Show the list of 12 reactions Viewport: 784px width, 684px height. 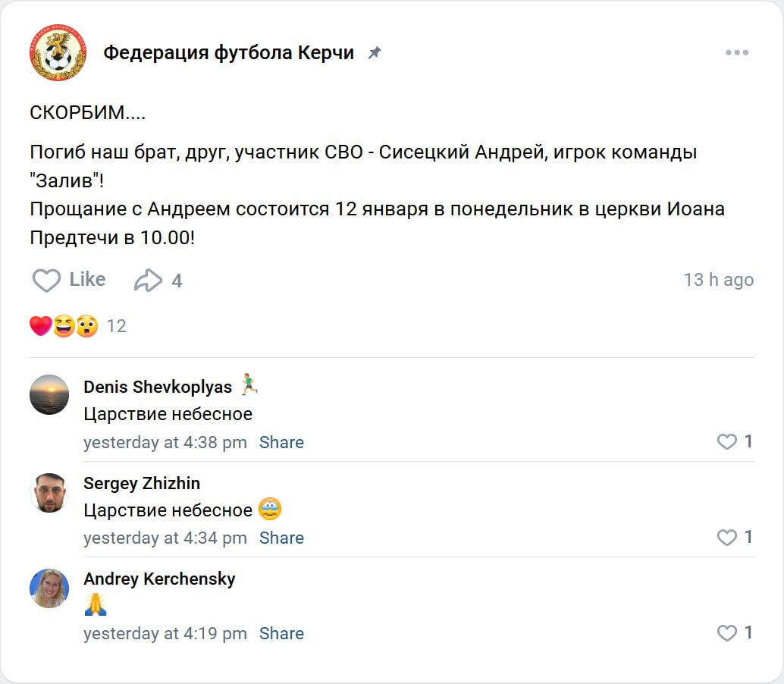[116, 326]
